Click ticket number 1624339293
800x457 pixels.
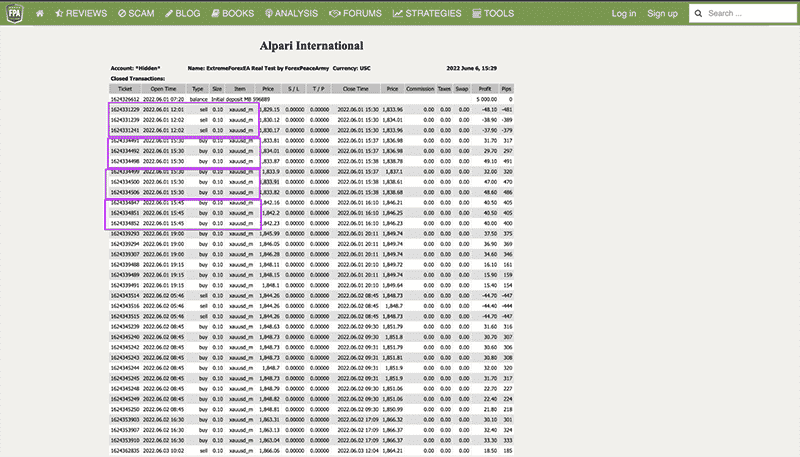tap(125, 234)
